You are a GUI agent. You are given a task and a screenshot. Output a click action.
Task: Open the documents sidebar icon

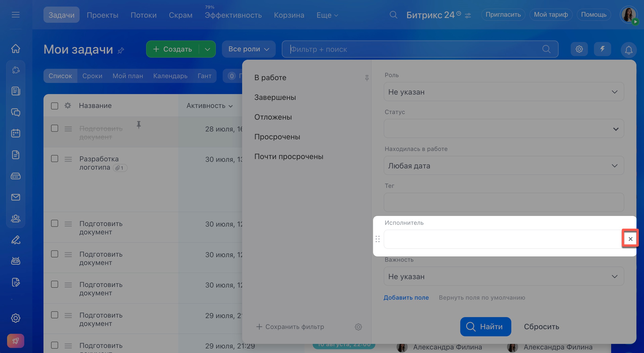(x=16, y=155)
